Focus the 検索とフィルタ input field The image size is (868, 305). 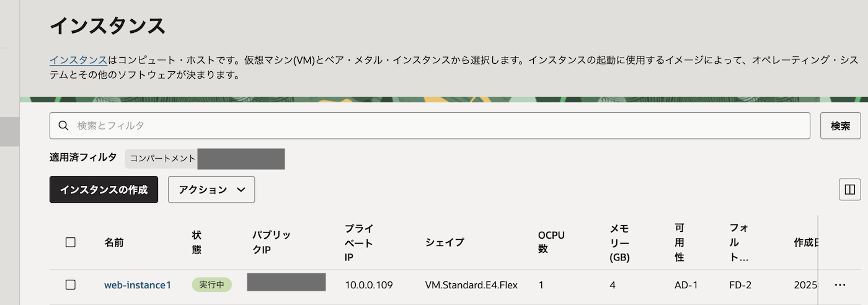pyautogui.click(x=434, y=126)
